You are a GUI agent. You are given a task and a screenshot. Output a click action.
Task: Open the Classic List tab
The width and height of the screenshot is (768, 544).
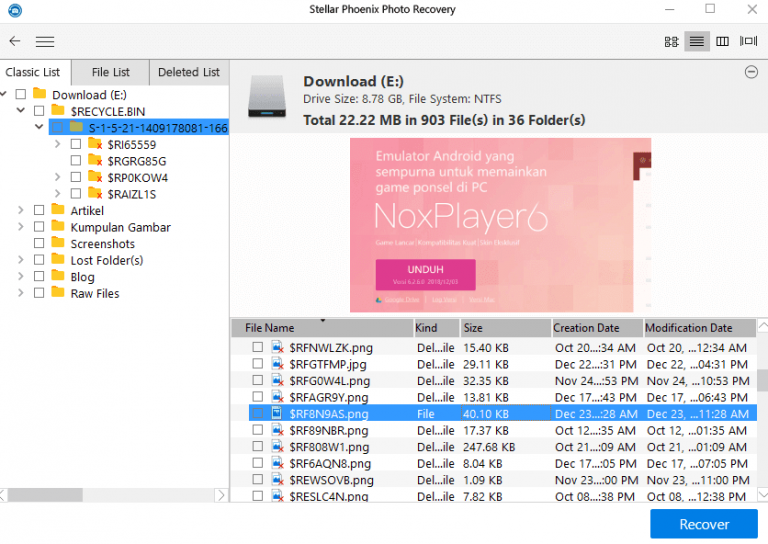pos(33,72)
